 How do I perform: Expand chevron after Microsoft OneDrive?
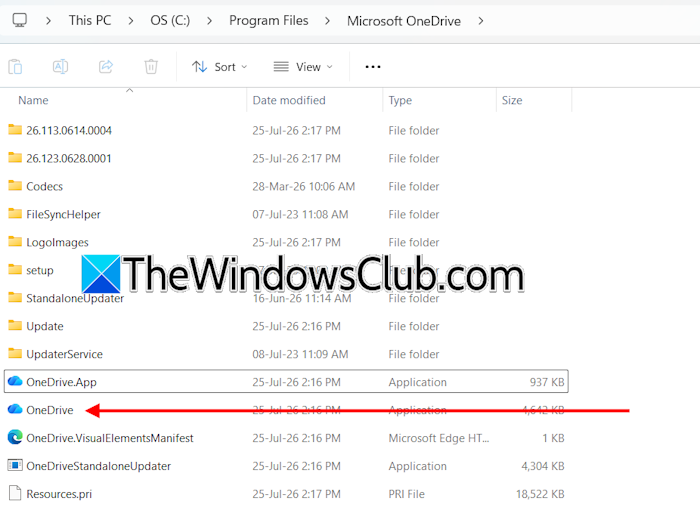coord(480,21)
